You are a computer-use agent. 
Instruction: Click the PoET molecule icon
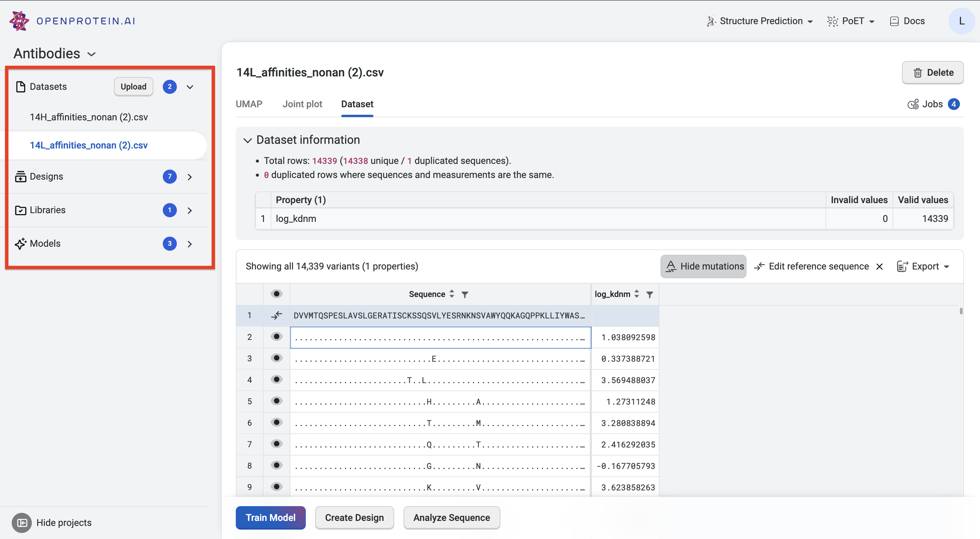pos(832,21)
